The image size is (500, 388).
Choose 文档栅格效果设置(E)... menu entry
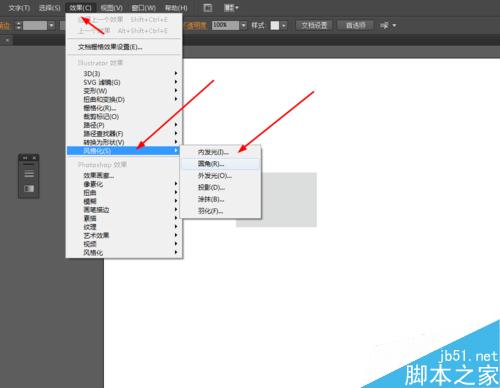[124, 47]
